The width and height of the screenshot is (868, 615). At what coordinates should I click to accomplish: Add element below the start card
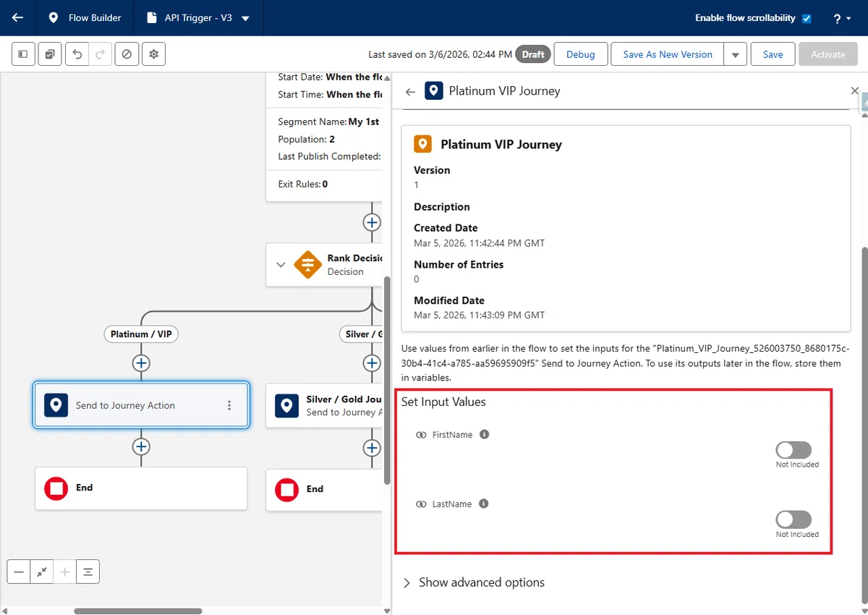pos(372,222)
